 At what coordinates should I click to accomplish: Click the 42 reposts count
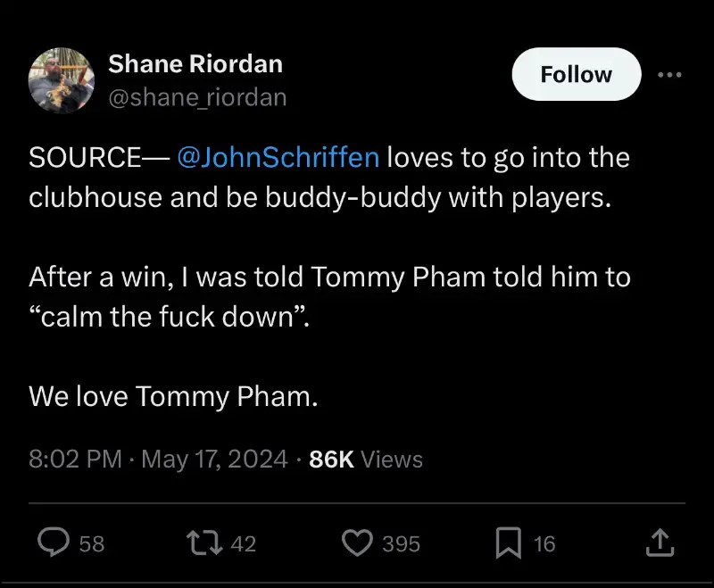click(244, 542)
